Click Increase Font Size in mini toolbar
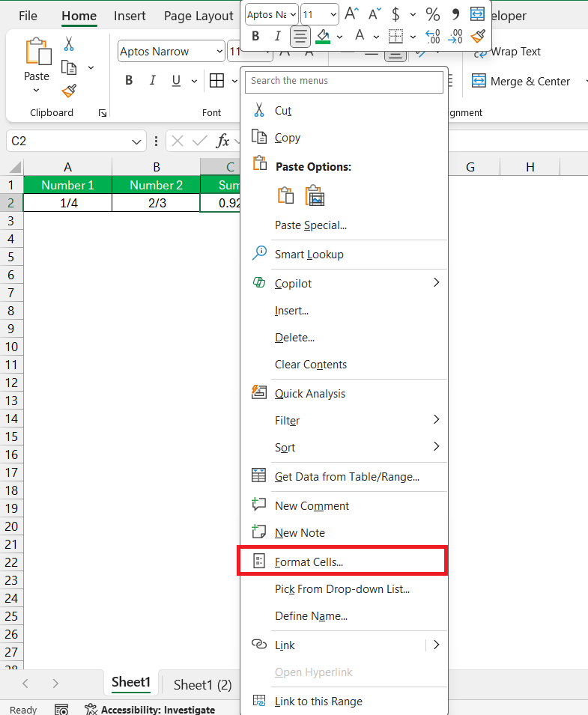The image size is (588, 715). tap(351, 14)
